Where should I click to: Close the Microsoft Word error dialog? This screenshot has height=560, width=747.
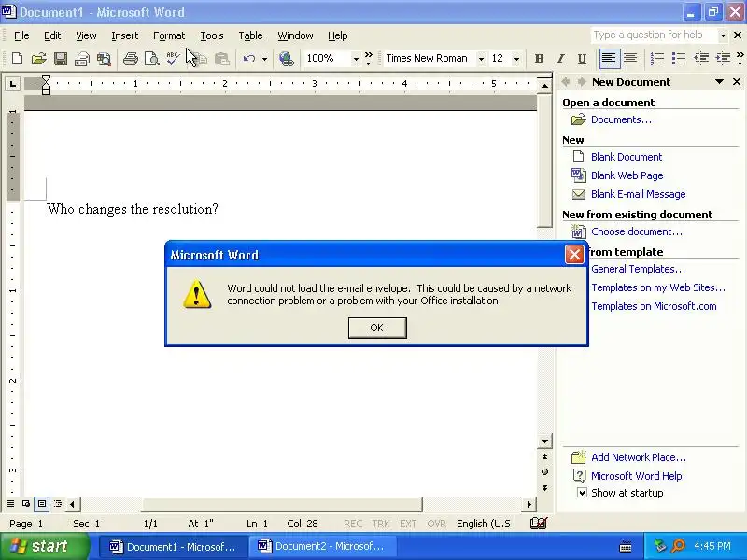573,254
